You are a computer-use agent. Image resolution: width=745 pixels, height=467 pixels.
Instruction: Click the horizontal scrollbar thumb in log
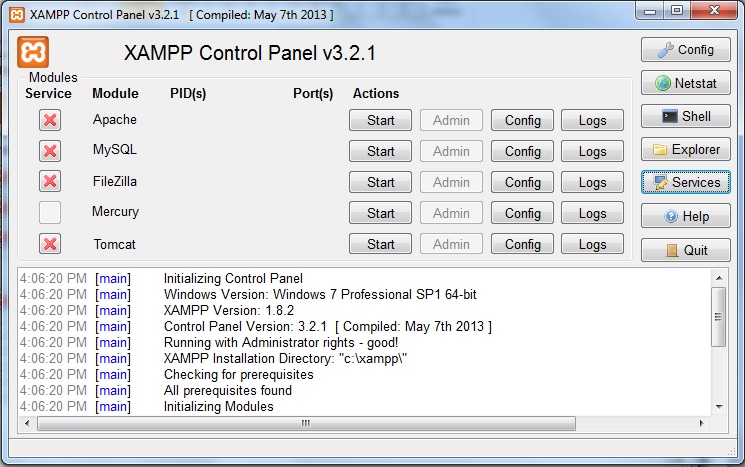tap(306, 423)
